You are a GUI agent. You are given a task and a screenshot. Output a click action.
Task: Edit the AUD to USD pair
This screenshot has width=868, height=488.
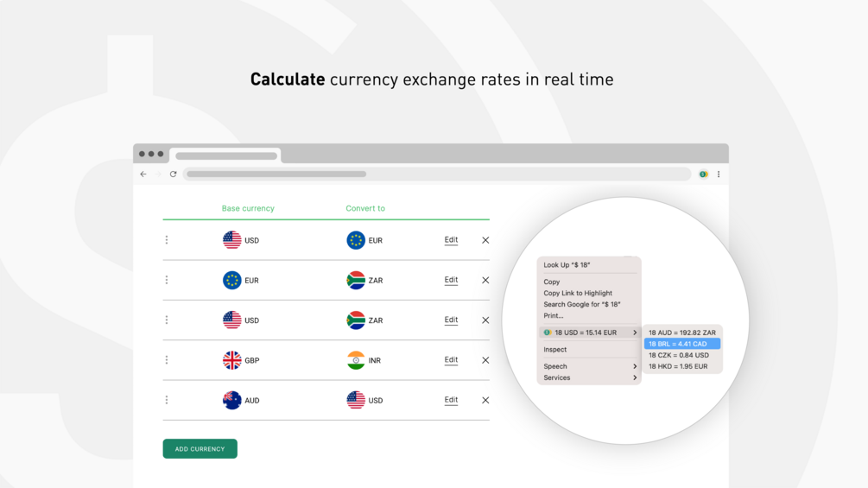451,400
